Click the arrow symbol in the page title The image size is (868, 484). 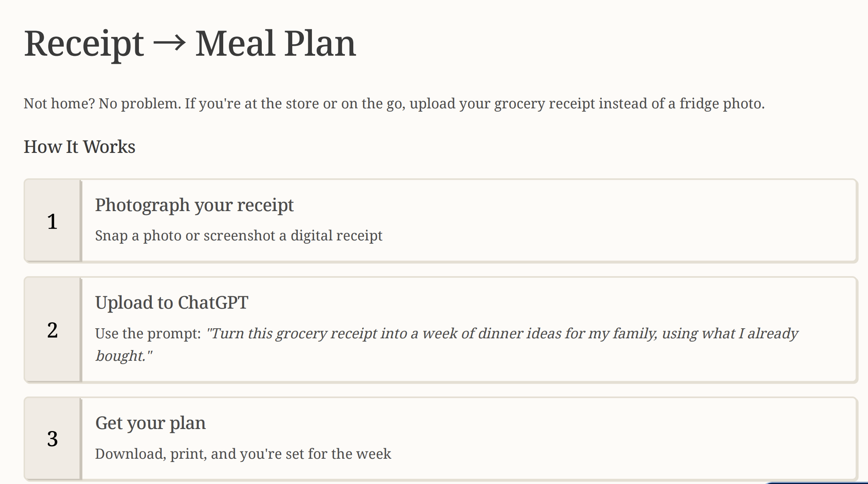click(x=170, y=43)
